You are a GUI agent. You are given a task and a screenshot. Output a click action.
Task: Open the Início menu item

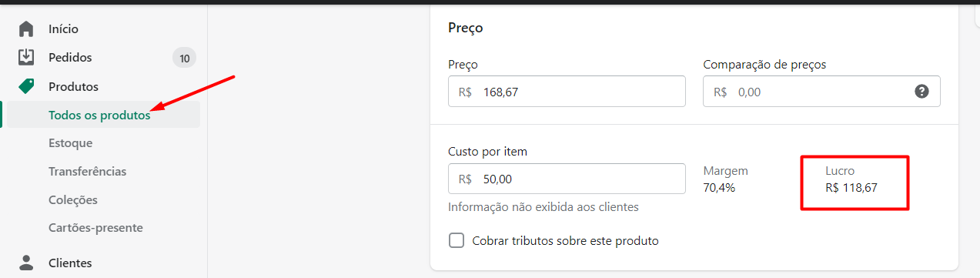63,29
